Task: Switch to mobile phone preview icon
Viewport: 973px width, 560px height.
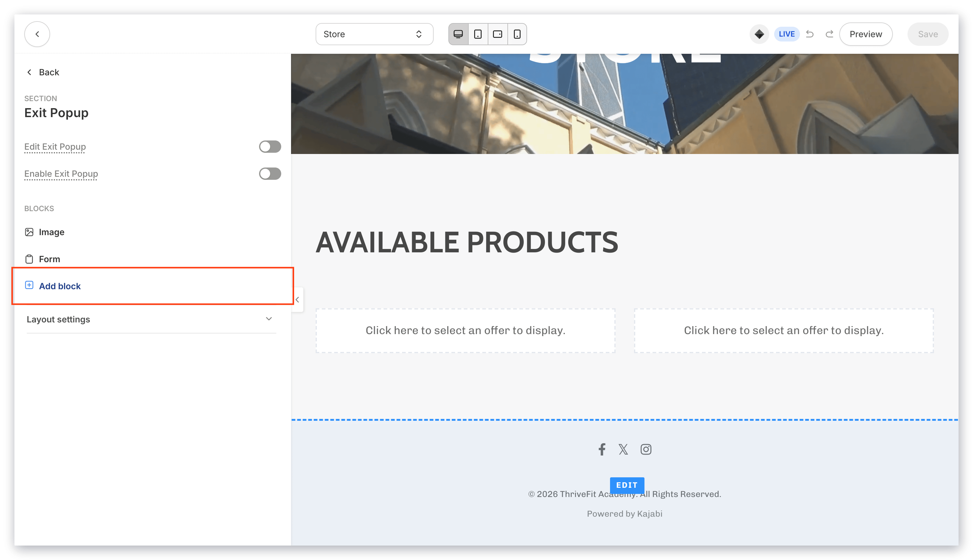Action: [x=517, y=34]
